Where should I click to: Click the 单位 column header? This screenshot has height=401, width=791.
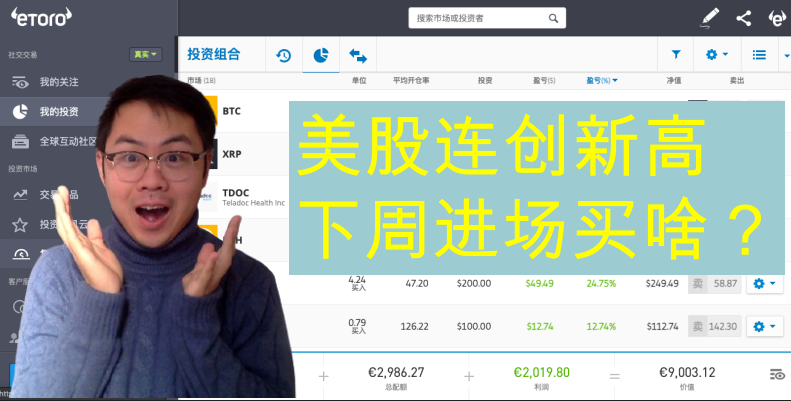pos(359,81)
